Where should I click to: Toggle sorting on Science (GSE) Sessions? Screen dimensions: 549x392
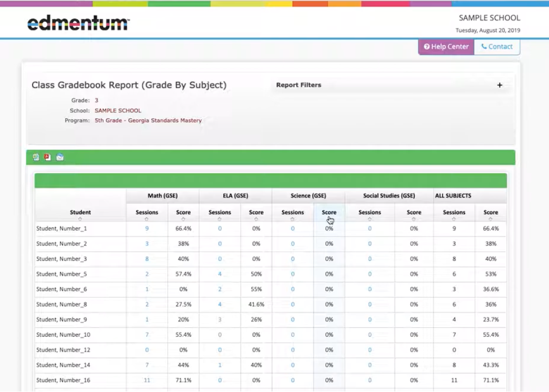point(293,215)
